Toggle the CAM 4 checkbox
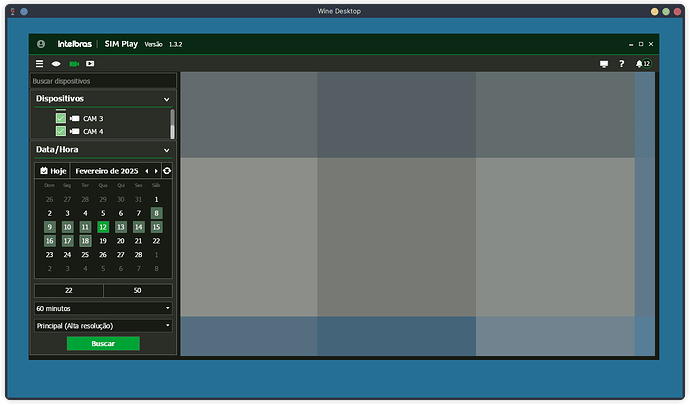 tap(61, 131)
